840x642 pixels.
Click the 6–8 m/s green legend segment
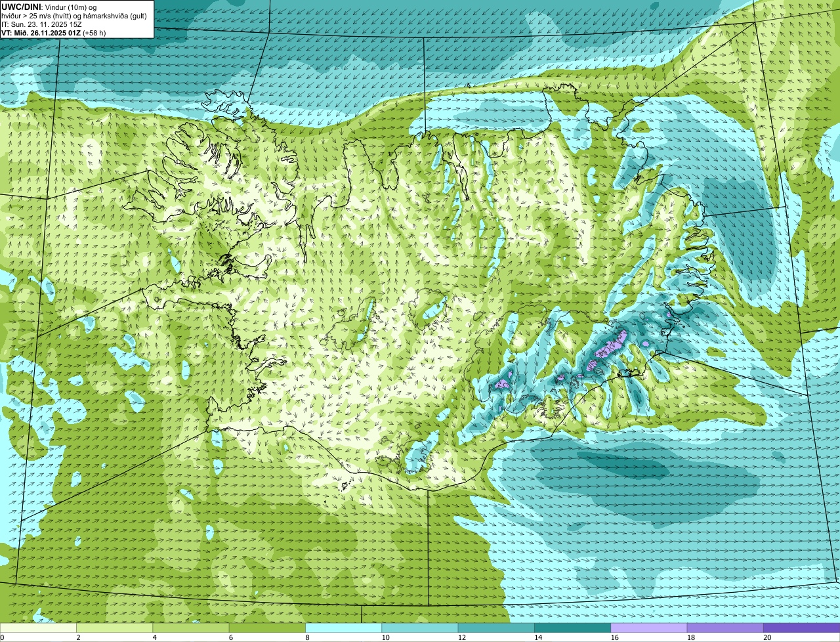267,628
